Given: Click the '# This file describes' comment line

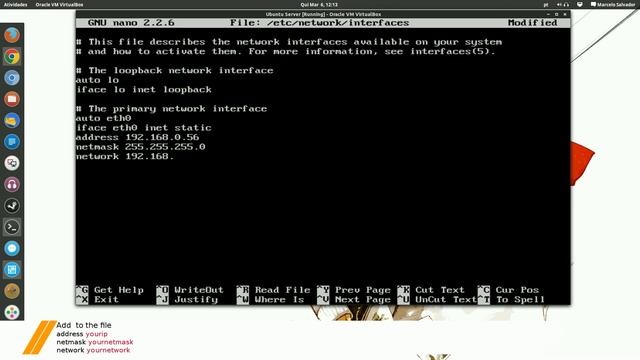Looking at the screenshot, I should pyautogui.click(x=289, y=42).
